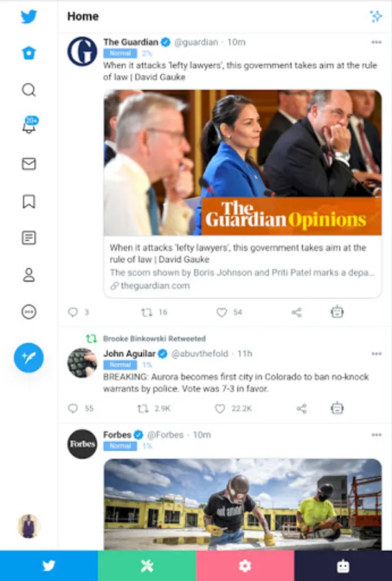Like The Guardian tweet
This screenshot has height=581, width=392.
(x=221, y=312)
